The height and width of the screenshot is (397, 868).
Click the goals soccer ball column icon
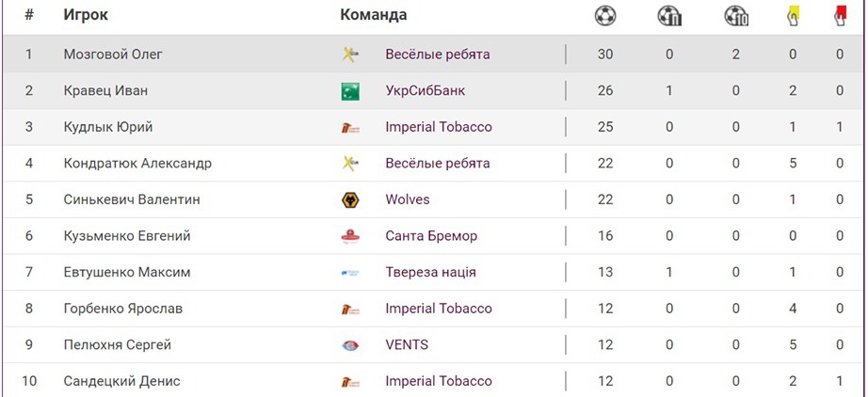tap(605, 15)
